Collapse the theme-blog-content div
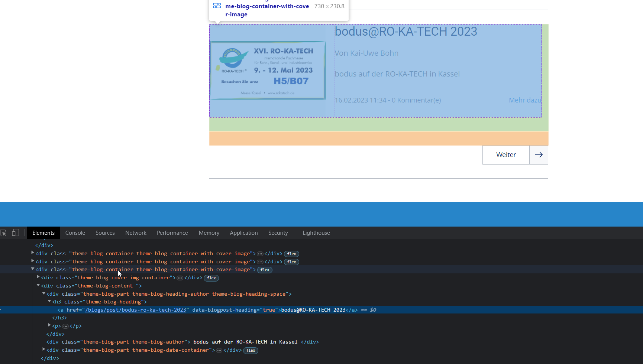643x364 pixels. [38, 285]
